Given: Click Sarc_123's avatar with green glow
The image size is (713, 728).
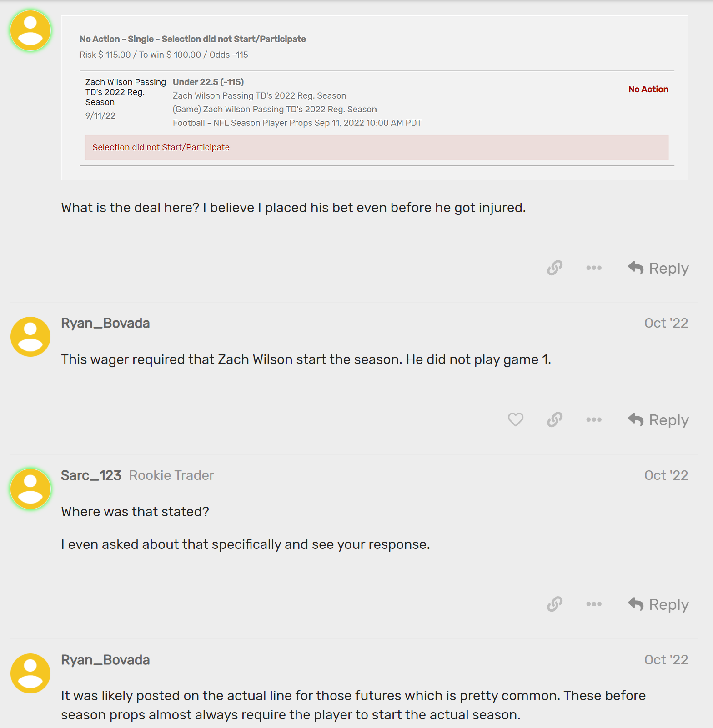Looking at the screenshot, I should pyautogui.click(x=30, y=489).
